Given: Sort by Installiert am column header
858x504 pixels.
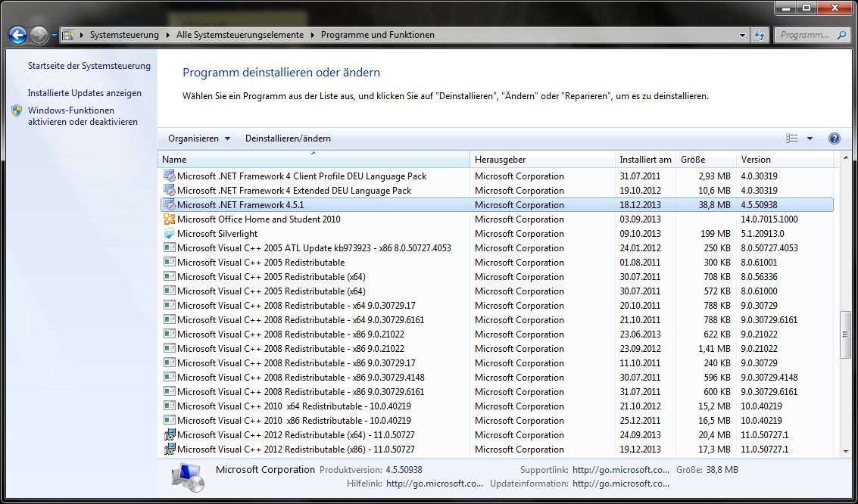Looking at the screenshot, I should (x=646, y=159).
